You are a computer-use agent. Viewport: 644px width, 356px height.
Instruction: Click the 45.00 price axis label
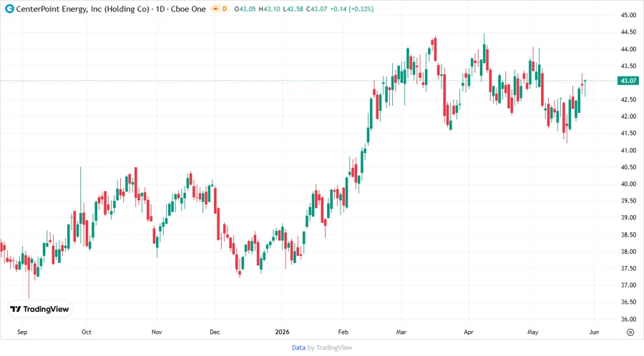pos(628,15)
